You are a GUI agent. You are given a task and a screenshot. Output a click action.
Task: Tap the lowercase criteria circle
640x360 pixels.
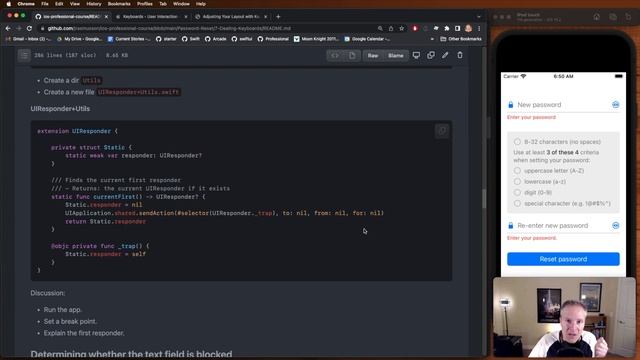point(517,182)
